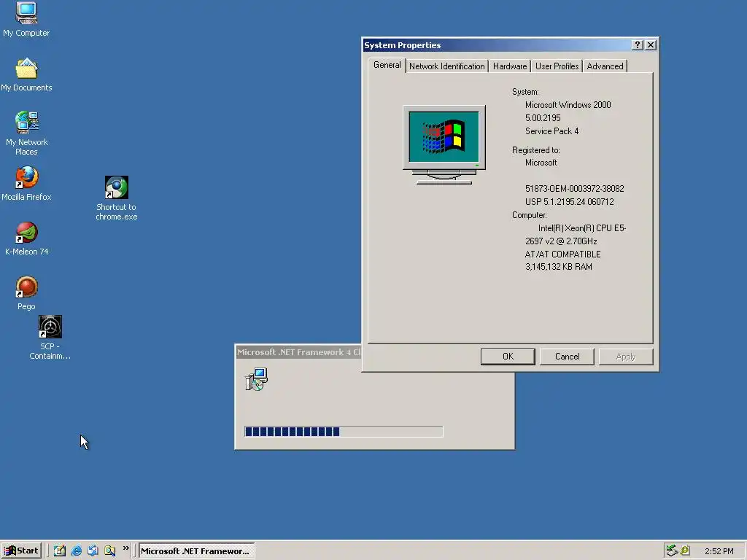Click the 'AT/AT COMPATIBLE' text
This screenshot has height=560, width=747.
(562, 254)
